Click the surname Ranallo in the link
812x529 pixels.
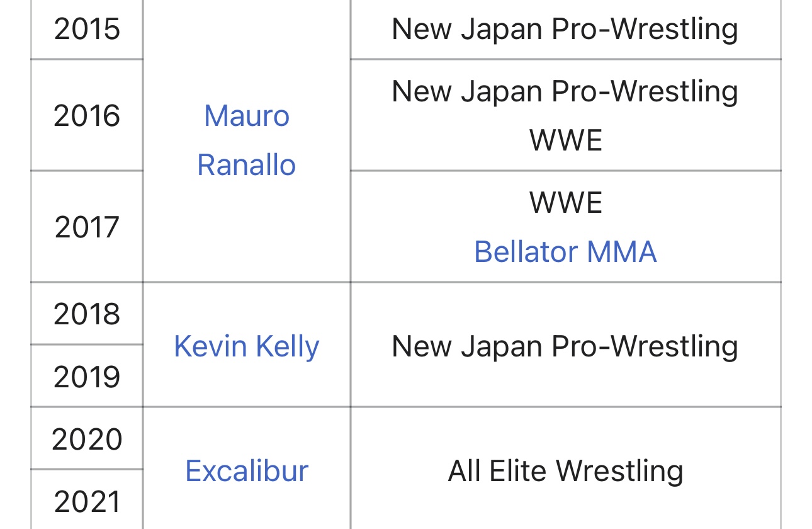click(247, 165)
